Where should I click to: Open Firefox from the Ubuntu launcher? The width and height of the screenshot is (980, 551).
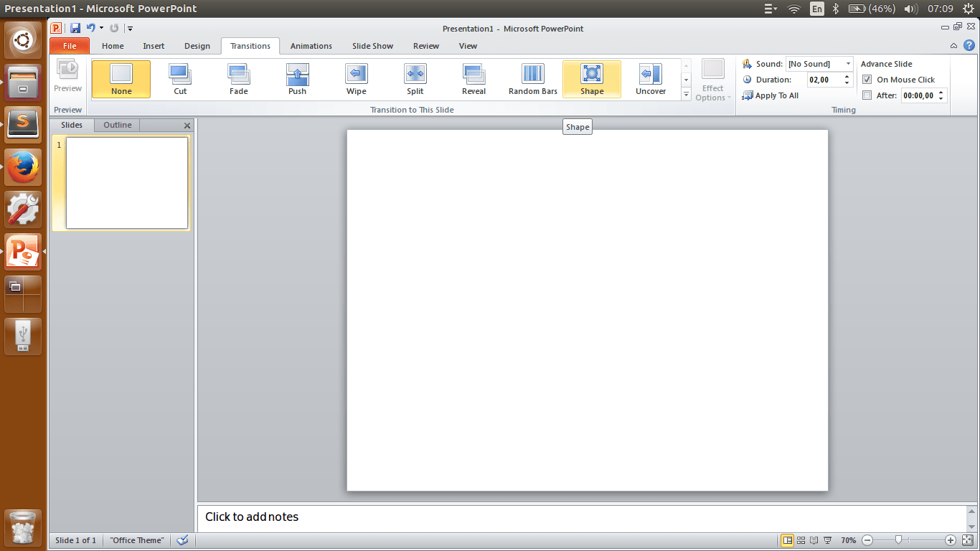23,168
